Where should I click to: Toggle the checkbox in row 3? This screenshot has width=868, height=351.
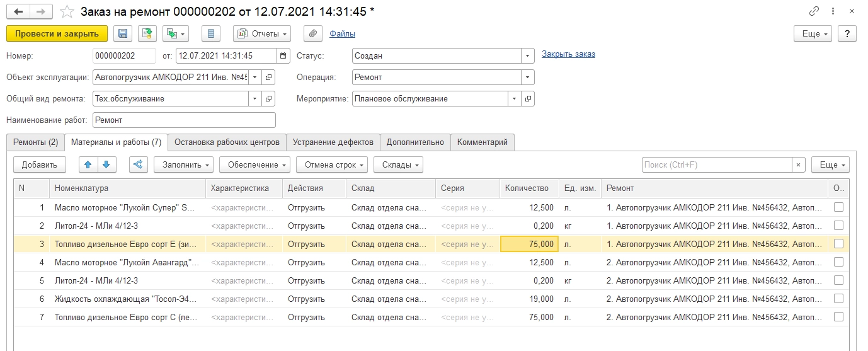[838, 244]
